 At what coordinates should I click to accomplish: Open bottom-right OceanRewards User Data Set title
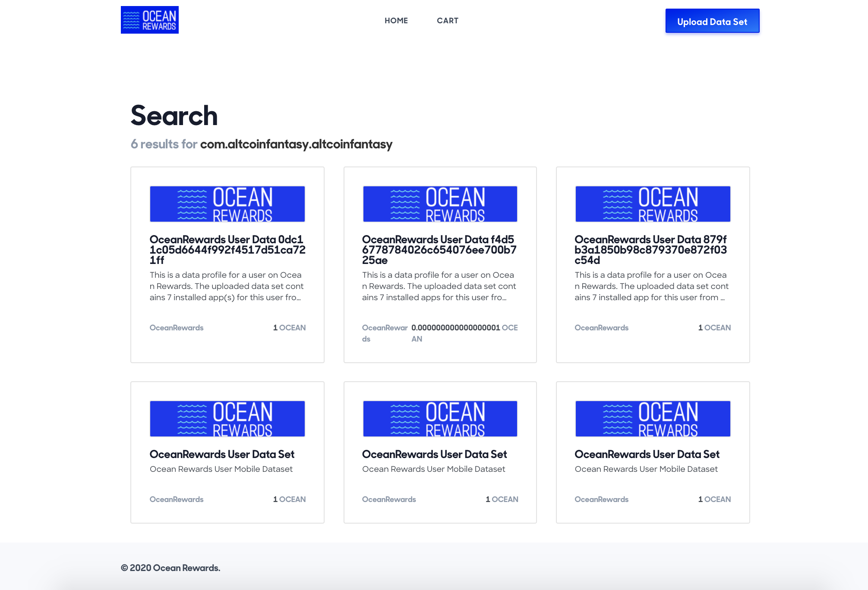[647, 454]
